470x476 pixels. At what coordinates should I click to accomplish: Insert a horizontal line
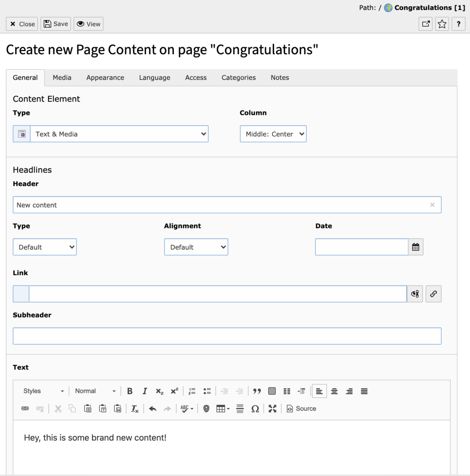click(x=240, y=408)
